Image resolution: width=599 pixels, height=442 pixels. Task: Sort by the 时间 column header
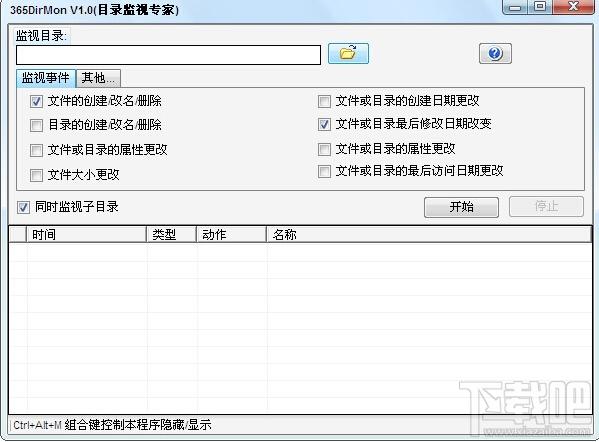pyautogui.click(x=87, y=235)
